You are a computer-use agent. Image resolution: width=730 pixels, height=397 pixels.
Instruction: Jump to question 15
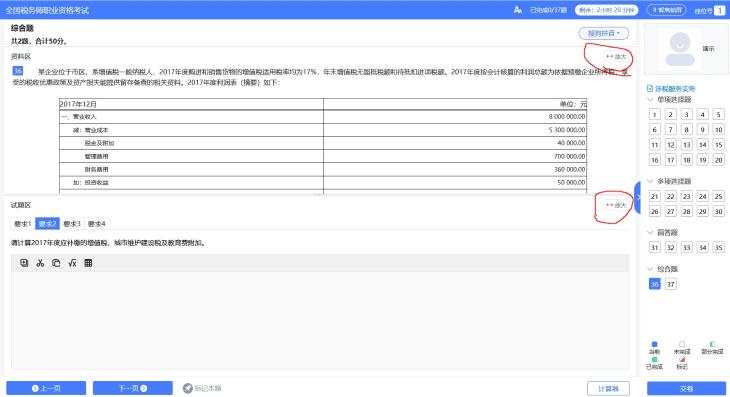pyautogui.click(x=718, y=145)
